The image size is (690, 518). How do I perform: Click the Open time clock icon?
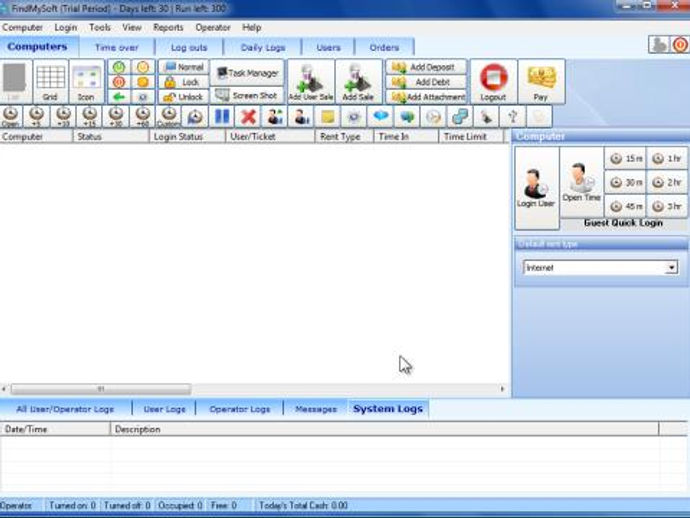(x=11, y=117)
